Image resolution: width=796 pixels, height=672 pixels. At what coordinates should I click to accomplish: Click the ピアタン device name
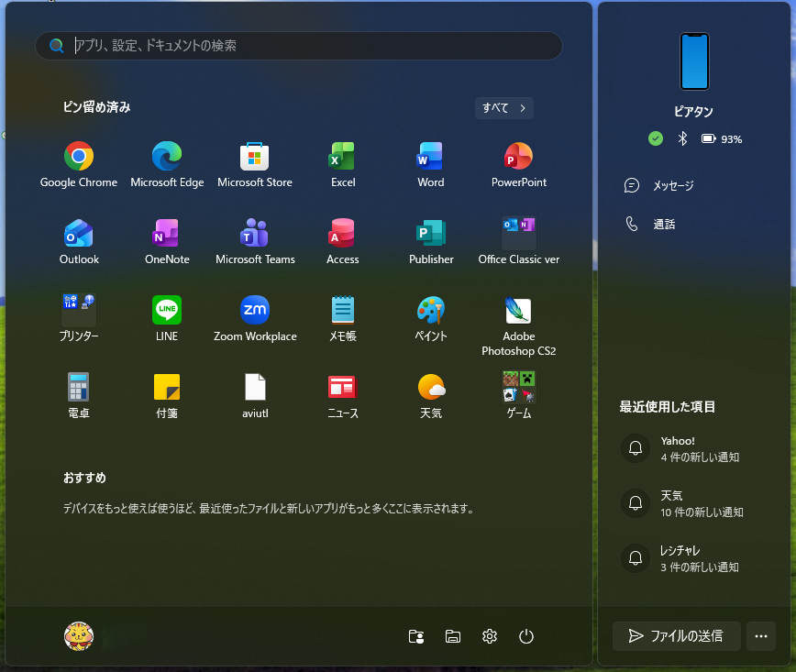(x=693, y=112)
